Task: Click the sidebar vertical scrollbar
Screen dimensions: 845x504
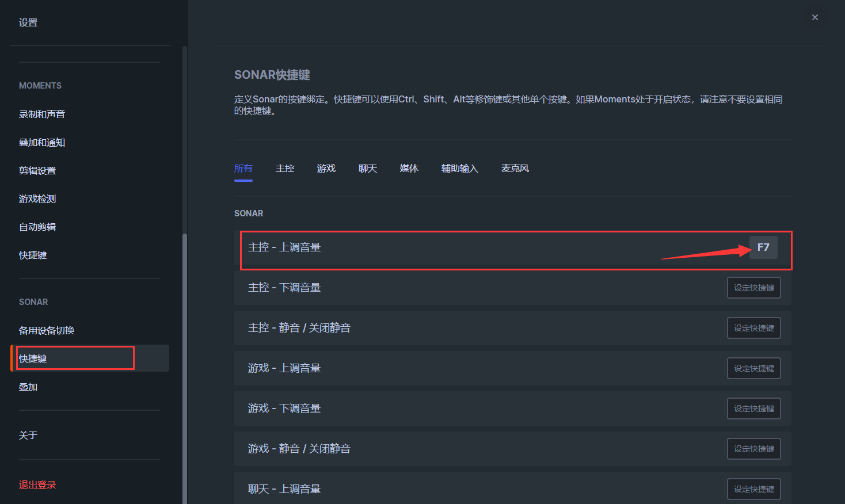Action: point(185,345)
